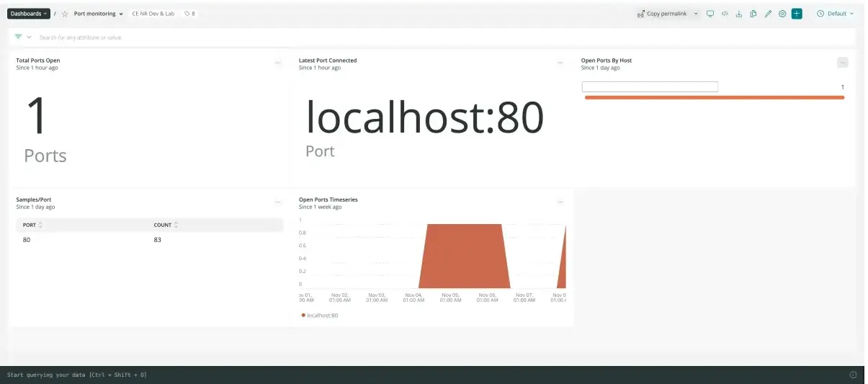
Task: Click the duplicate dashboard icon
Action: click(753, 14)
